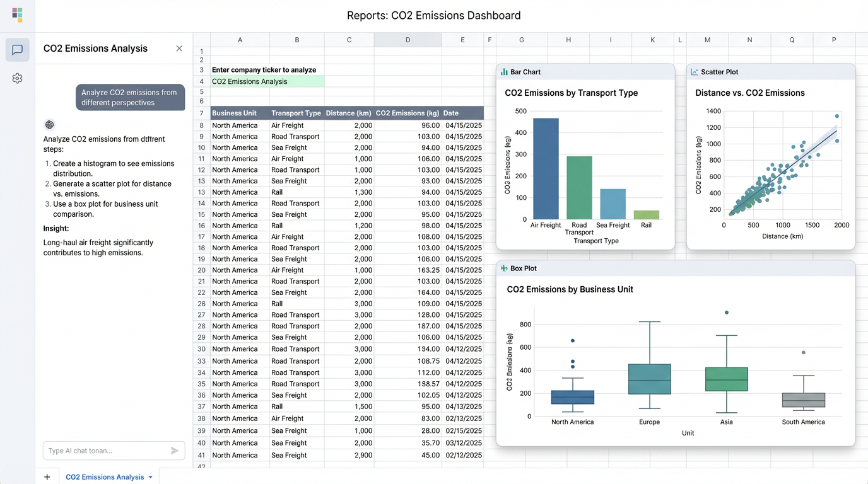Click the CO2 Emissions (kg) table header

[408, 113]
